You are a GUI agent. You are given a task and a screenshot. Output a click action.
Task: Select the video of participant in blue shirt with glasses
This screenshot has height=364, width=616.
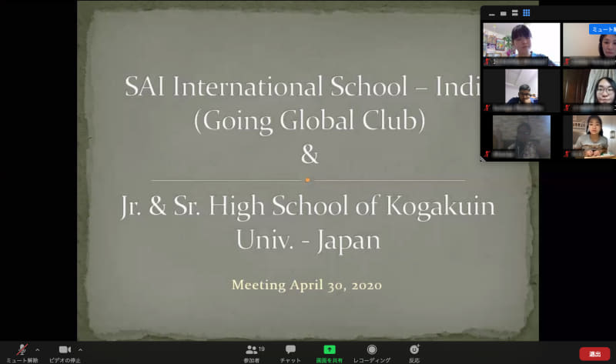pyautogui.click(x=521, y=90)
